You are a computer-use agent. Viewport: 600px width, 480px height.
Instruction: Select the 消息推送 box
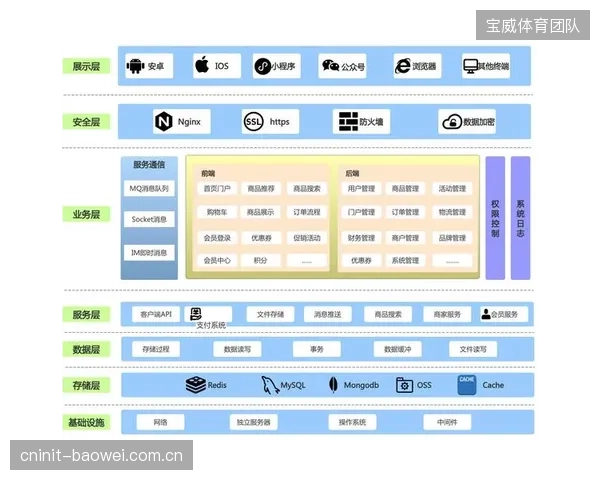pos(328,314)
